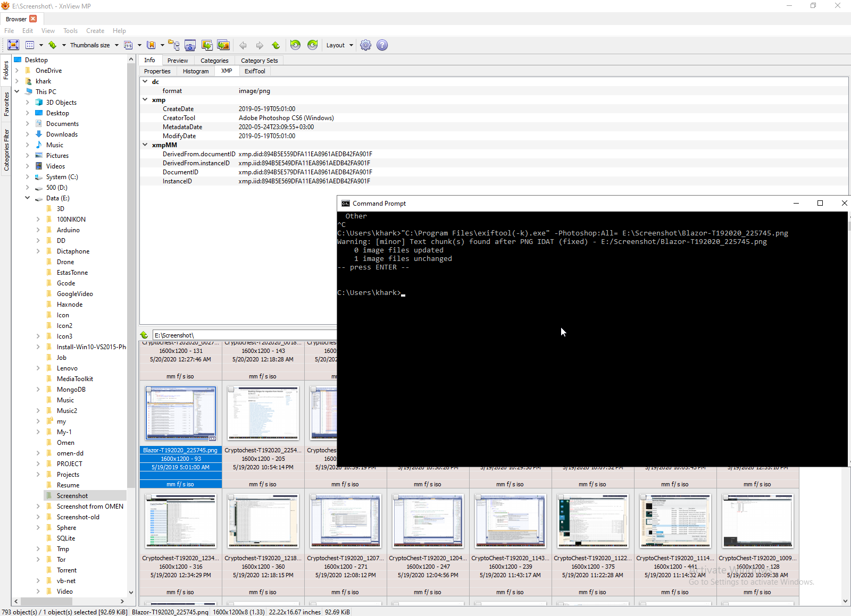This screenshot has height=616, width=851.
Task: Select the Projects folder
Action: pyautogui.click(x=68, y=475)
